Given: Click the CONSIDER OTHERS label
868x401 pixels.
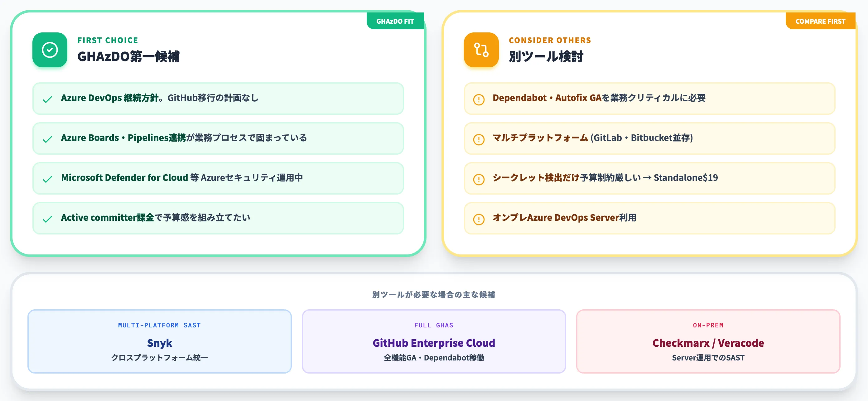Looking at the screenshot, I should tap(550, 41).
